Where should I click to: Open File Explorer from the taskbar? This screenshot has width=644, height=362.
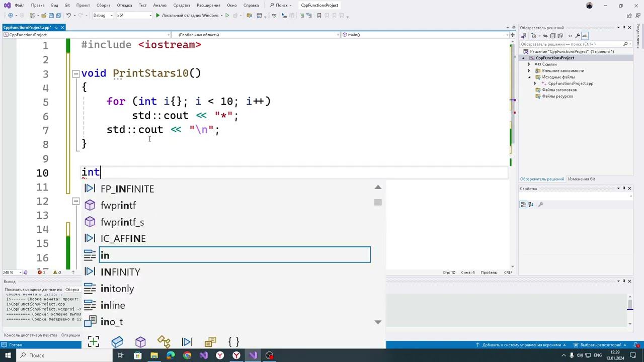tap(154, 355)
